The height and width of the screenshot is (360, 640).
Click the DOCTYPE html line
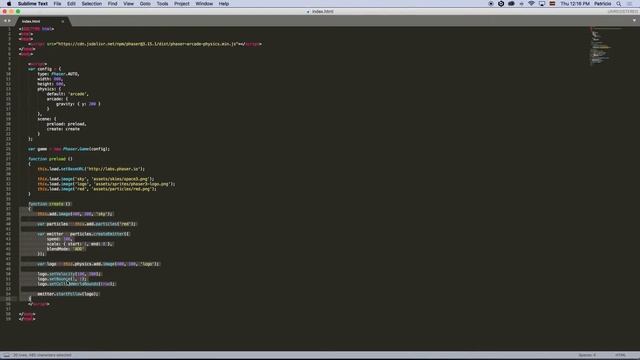tap(36, 29)
